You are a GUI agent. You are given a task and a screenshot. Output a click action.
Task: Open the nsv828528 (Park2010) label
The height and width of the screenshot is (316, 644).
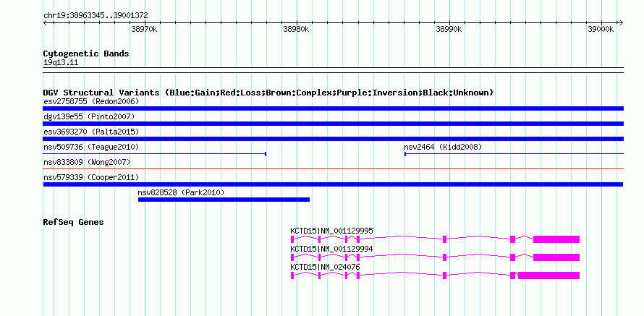pos(181,192)
